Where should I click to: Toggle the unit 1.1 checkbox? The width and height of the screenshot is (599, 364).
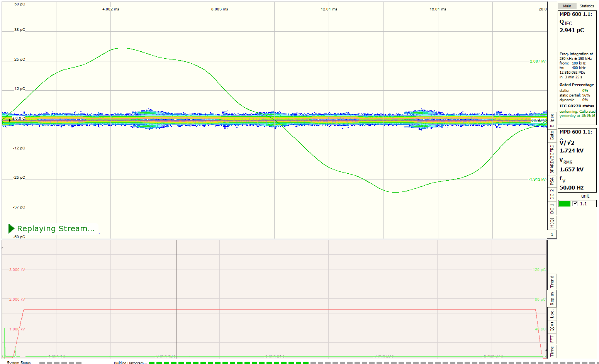(x=575, y=203)
